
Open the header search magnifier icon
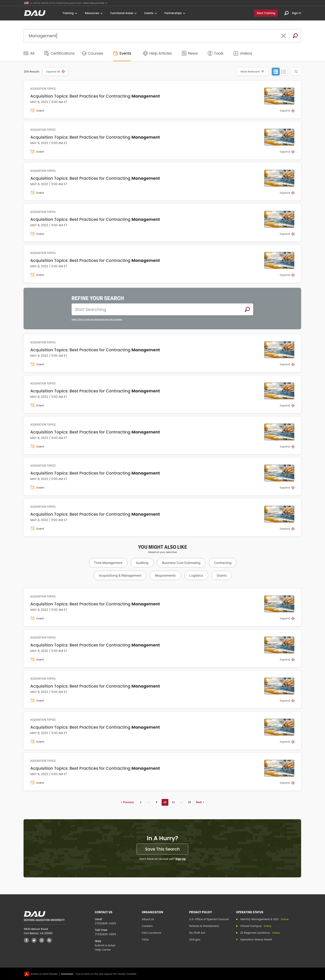click(x=287, y=13)
